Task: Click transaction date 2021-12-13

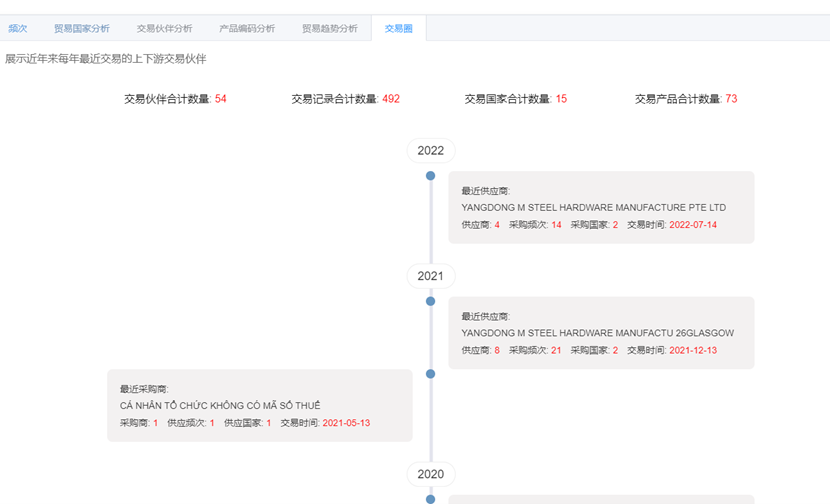Action: point(693,350)
